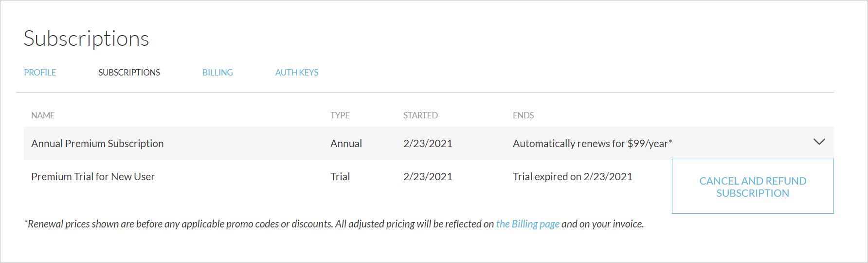Click Cancel and Refund Subscription button
Viewport: 868px width, 263px height.
(752, 187)
